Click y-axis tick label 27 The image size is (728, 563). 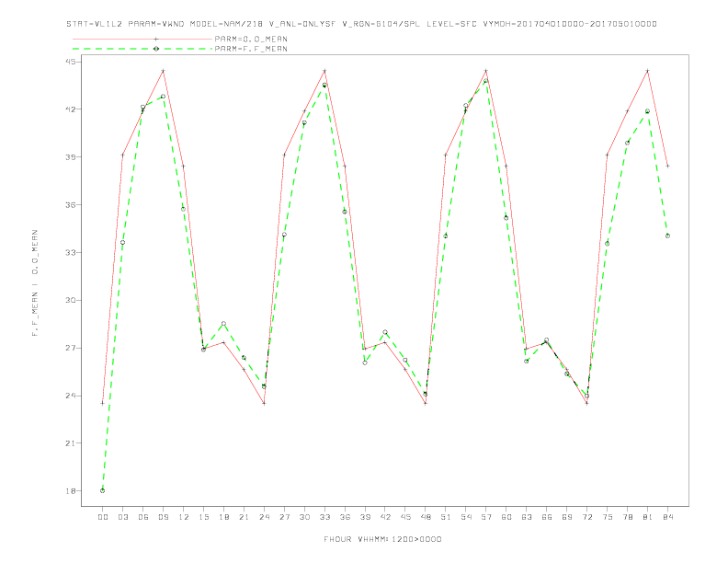(x=71, y=348)
